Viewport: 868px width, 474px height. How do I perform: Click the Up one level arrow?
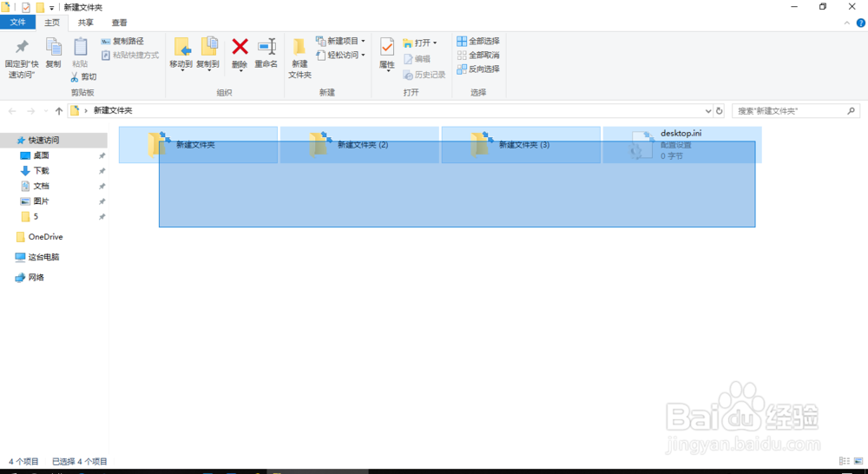coord(59,111)
